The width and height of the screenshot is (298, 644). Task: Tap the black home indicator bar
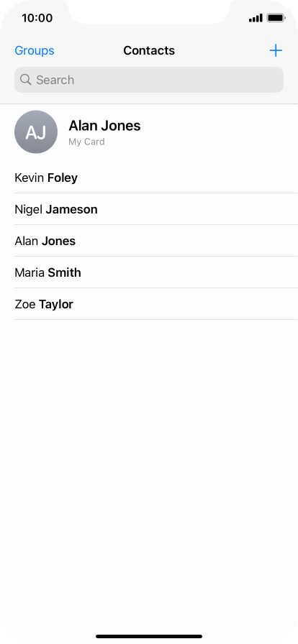(149, 636)
